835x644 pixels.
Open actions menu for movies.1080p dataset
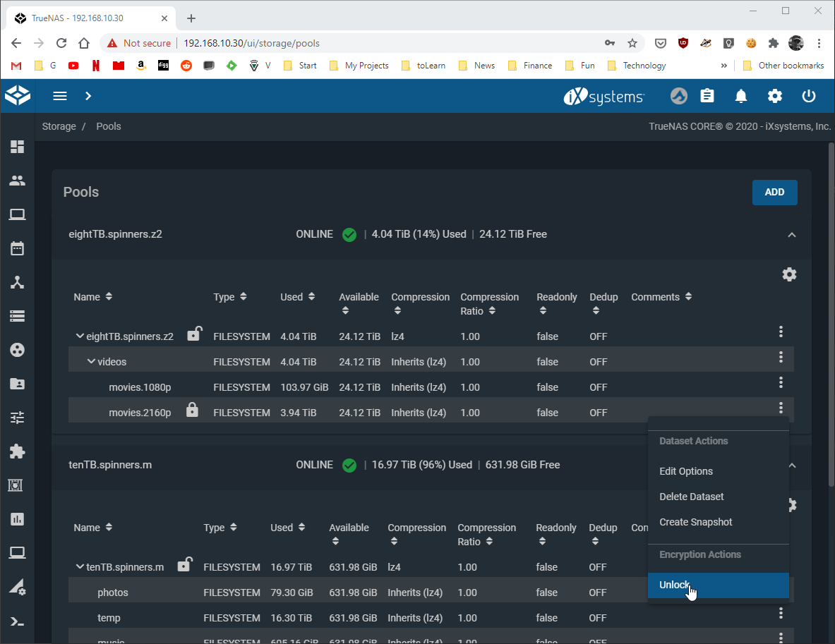[781, 382]
